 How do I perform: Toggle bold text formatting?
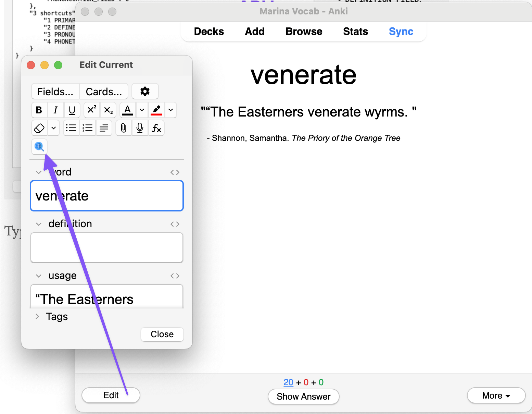(39, 110)
